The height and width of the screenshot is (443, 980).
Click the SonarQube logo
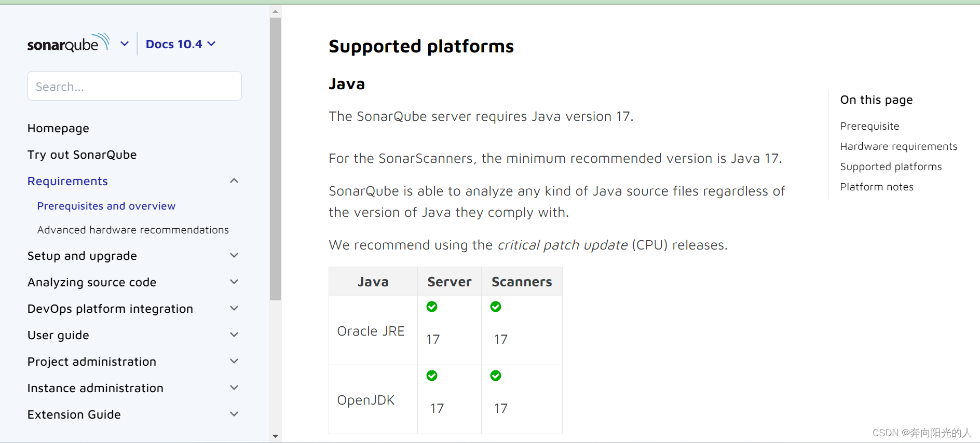click(69, 43)
